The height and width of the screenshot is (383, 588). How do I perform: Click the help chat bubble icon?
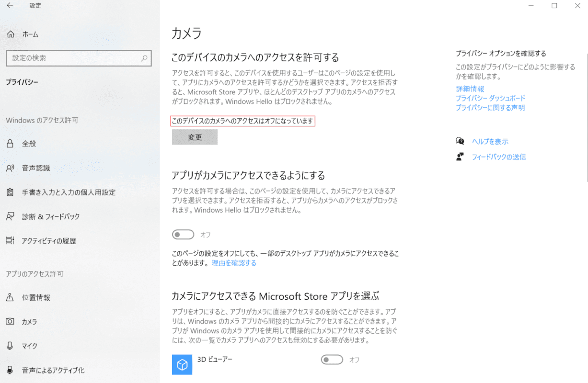460,141
